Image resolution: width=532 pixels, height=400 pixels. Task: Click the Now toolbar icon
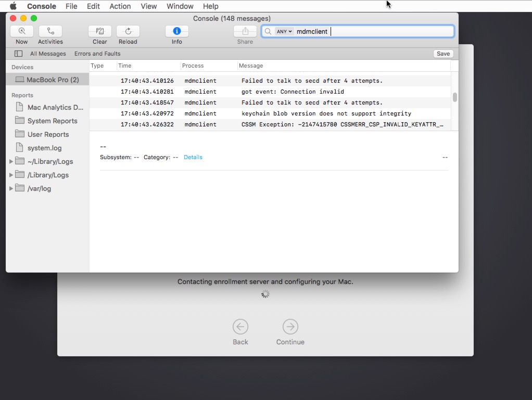[22, 31]
